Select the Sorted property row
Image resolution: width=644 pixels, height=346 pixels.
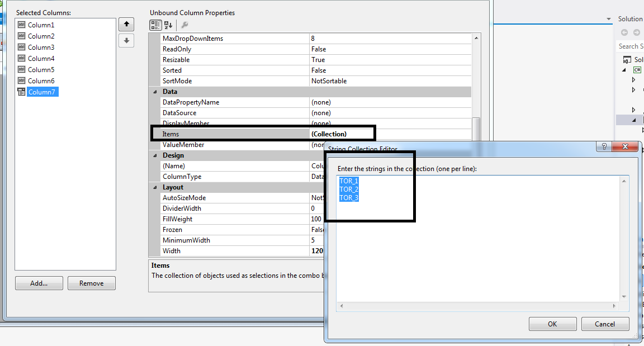click(316, 70)
